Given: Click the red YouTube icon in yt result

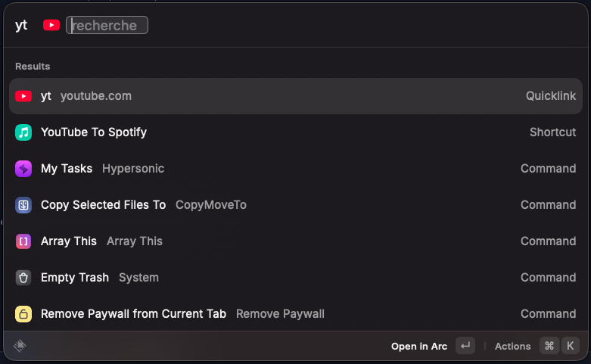Looking at the screenshot, I should point(23,96).
